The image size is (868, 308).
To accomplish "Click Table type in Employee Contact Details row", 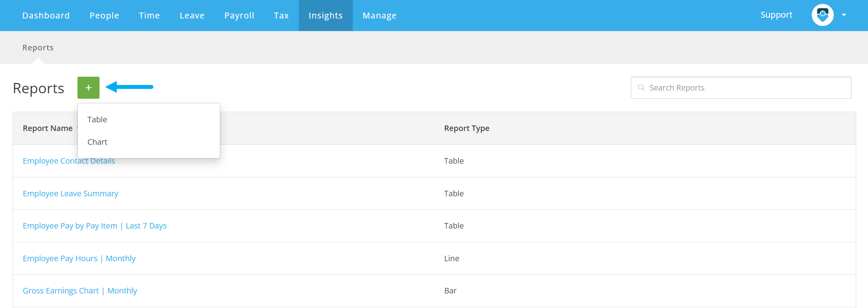I will click(454, 161).
